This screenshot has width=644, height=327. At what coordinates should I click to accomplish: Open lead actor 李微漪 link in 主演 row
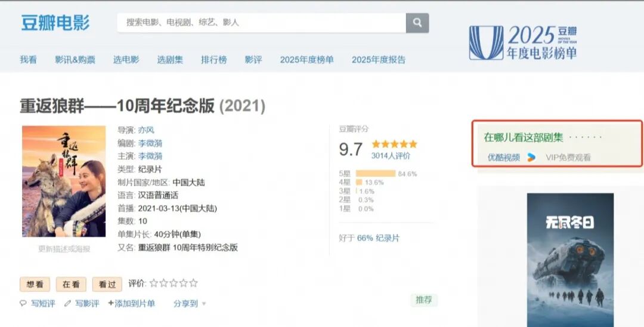tap(150, 156)
